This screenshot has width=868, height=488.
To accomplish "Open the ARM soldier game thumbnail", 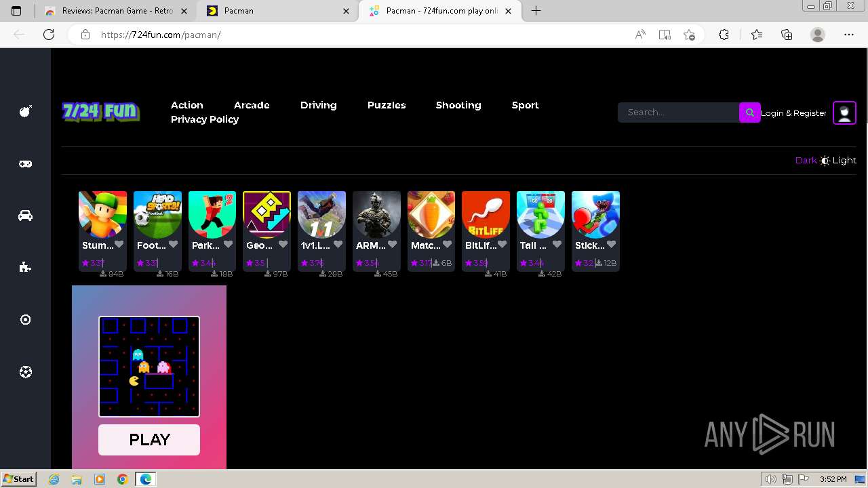I will pos(376,215).
